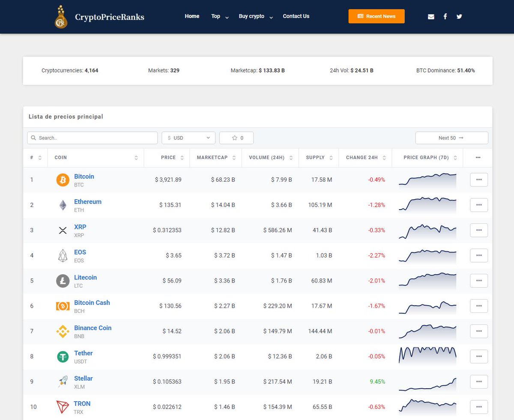Click the TRON coin icon
The image size is (514, 420).
click(x=63, y=407)
